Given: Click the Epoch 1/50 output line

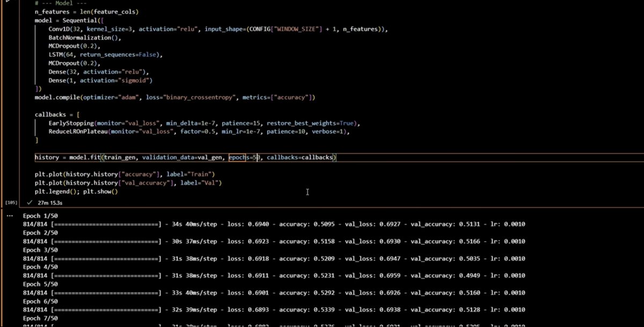Looking at the screenshot, I should point(40,215).
